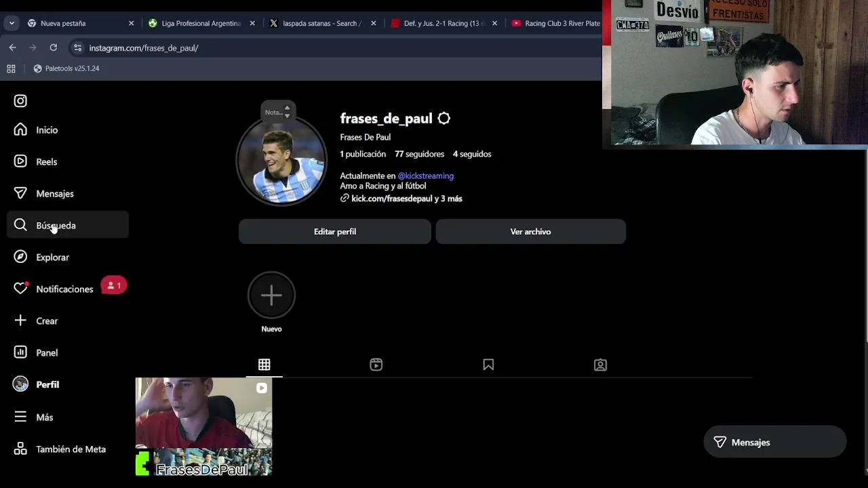The height and width of the screenshot is (488, 868).
Task: Click the Inicio home icon
Action: tap(20, 129)
